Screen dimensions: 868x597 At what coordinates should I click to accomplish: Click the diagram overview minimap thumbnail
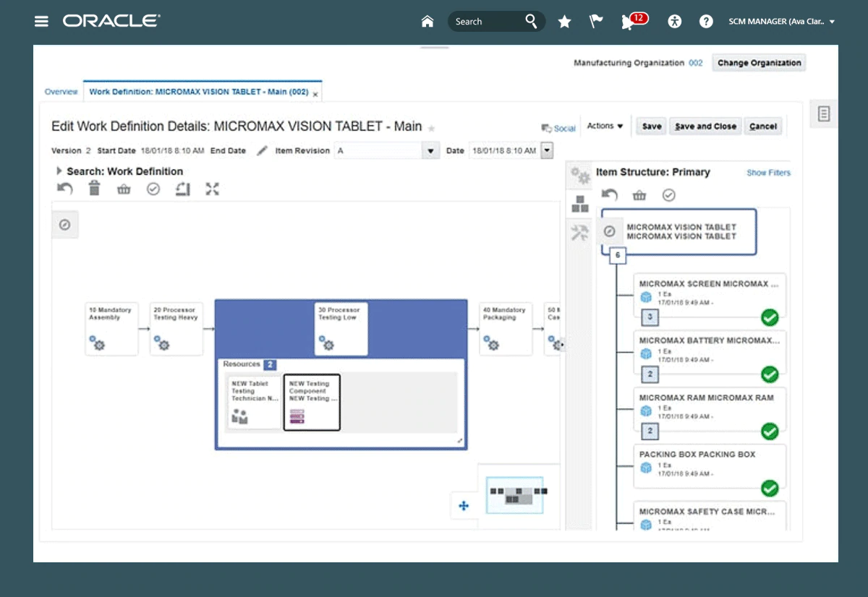coord(514,495)
